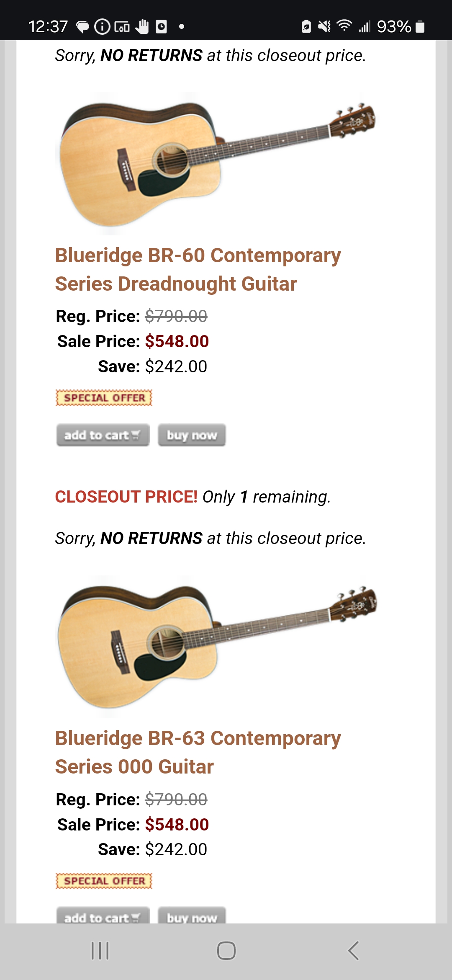The width and height of the screenshot is (452, 980).
Task: Tap the circled info notification icon
Action: coord(102,27)
